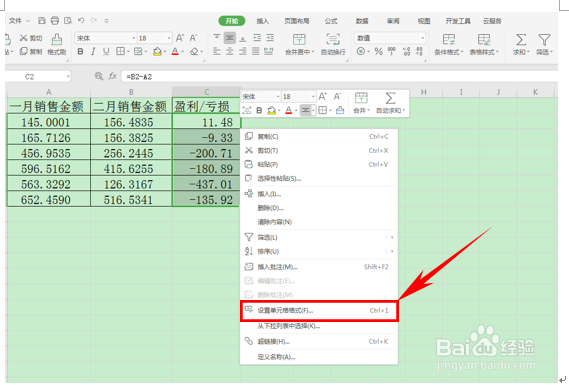This screenshot has height=385, width=569.
Task: Click ribbon fill color bucket swatch
Action: point(157,52)
